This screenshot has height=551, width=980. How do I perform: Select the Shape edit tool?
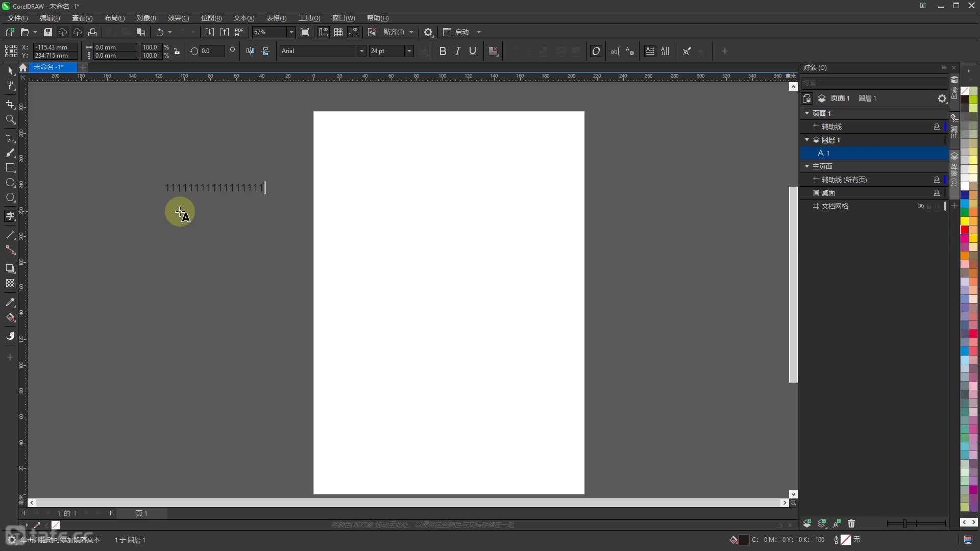pos(10,86)
